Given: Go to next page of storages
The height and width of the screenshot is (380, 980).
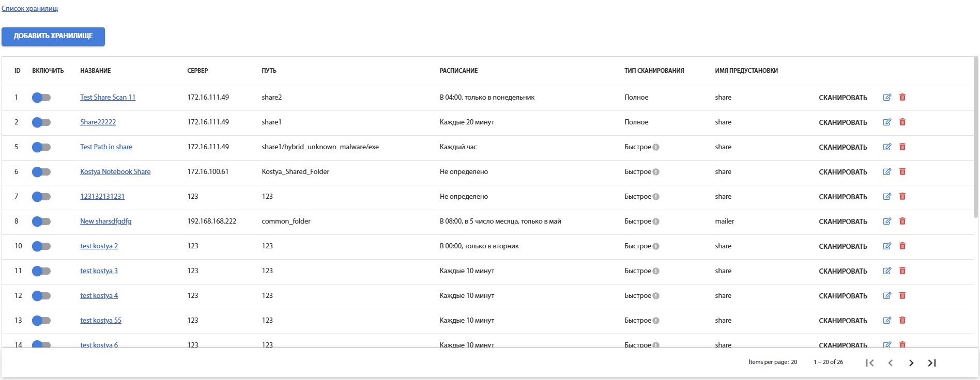Looking at the screenshot, I should (x=911, y=363).
